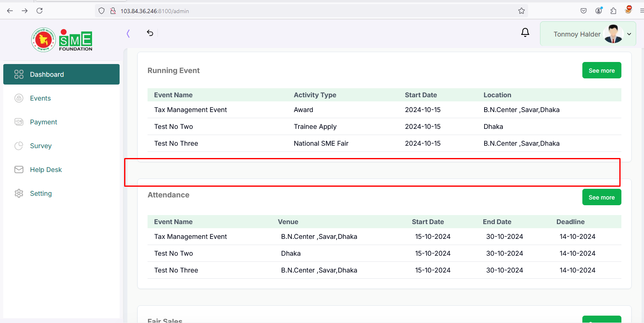Click the insecure connection padlock icon
The width and height of the screenshot is (644, 323).
113,11
